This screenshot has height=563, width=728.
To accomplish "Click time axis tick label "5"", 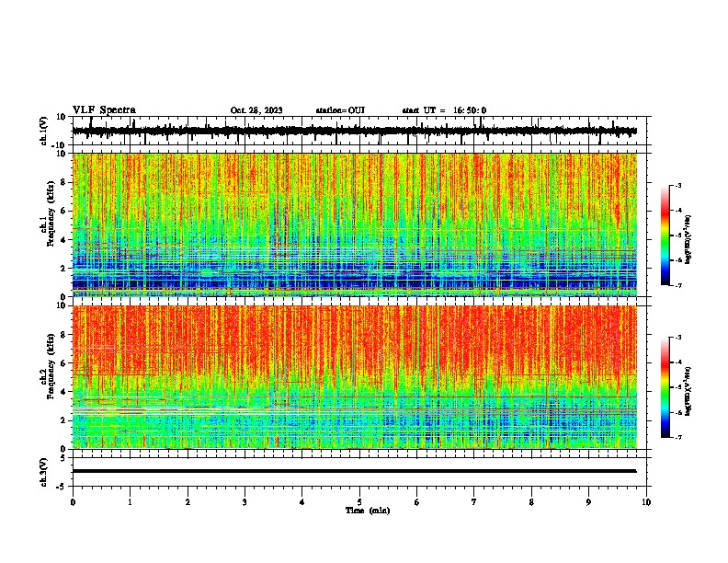I will click(x=359, y=502).
